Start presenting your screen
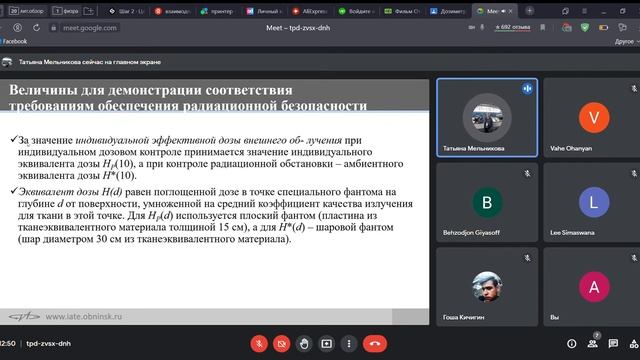This screenshot has height=360, width=640. (x=327, y=344)
